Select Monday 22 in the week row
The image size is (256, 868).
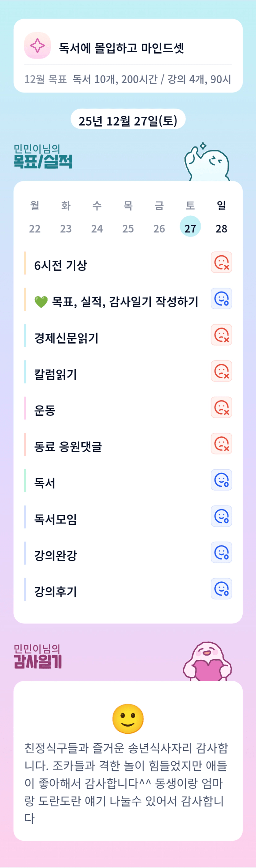(x=35, y=228)
